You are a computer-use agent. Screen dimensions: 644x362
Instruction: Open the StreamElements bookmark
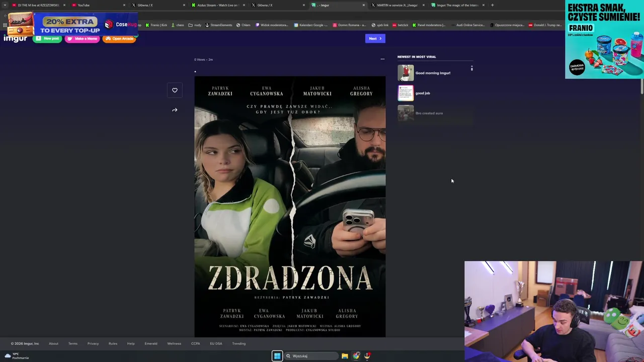pyautogui.click(x=218, y=25)
